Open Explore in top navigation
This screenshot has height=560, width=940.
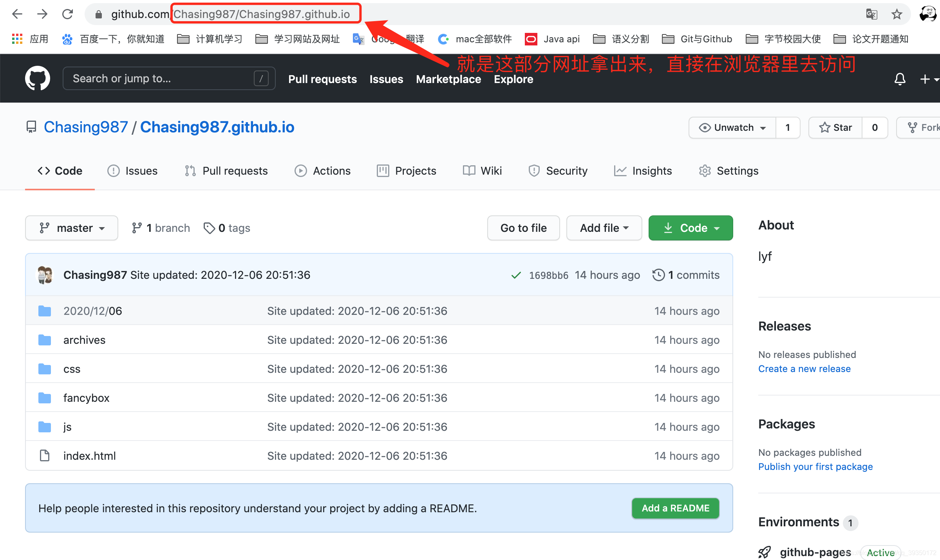pyautogui.click(x=513, y=79)
